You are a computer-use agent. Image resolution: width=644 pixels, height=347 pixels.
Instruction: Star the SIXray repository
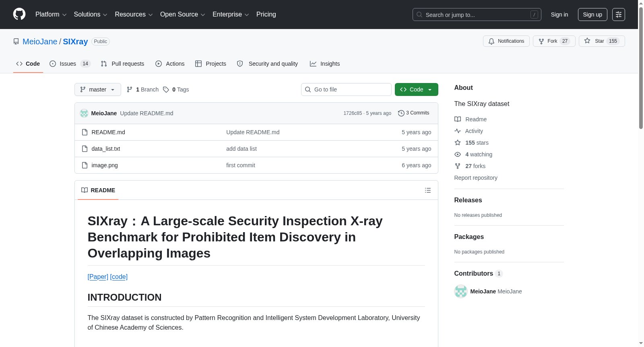tap(602, 41)
